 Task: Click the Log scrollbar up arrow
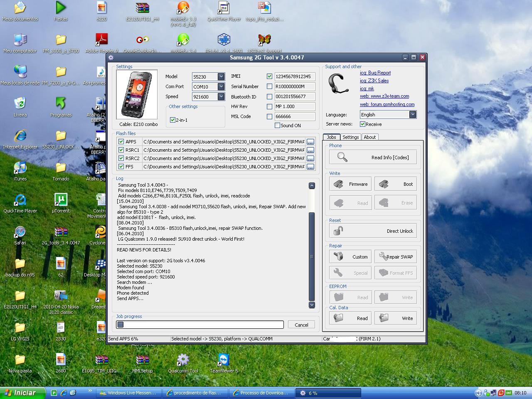click(x=312, y=186)
